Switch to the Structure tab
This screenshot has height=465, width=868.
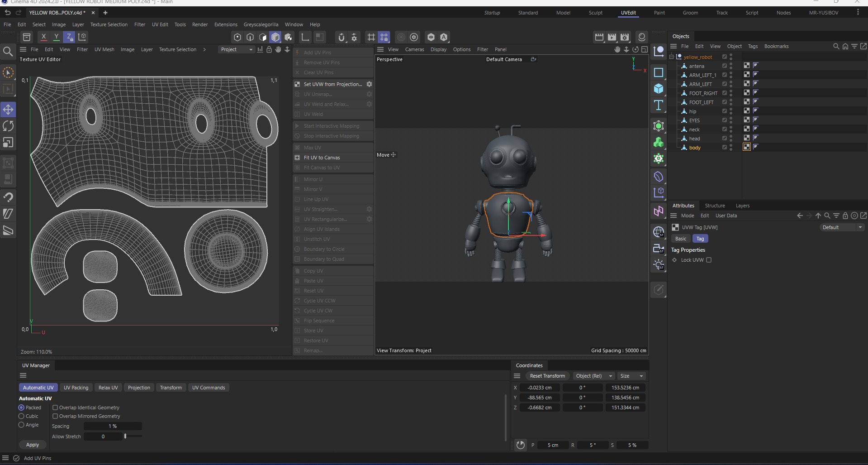pos(715,206)
